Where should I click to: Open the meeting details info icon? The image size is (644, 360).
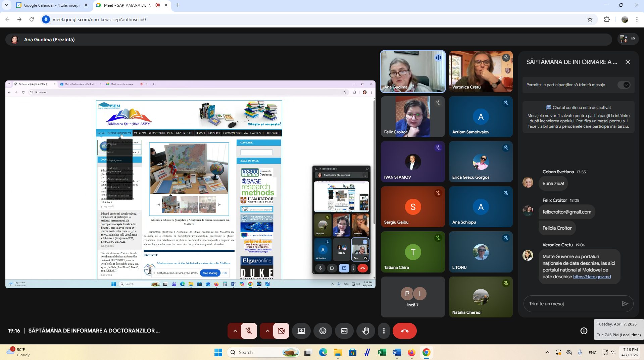pyautogui.click(x=584, y=331)
